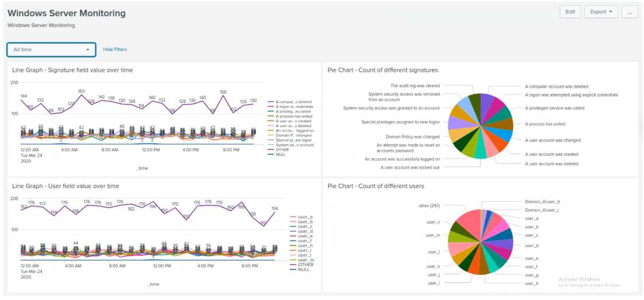Open the three-dots more actions menu

click(x=630, y=12)
